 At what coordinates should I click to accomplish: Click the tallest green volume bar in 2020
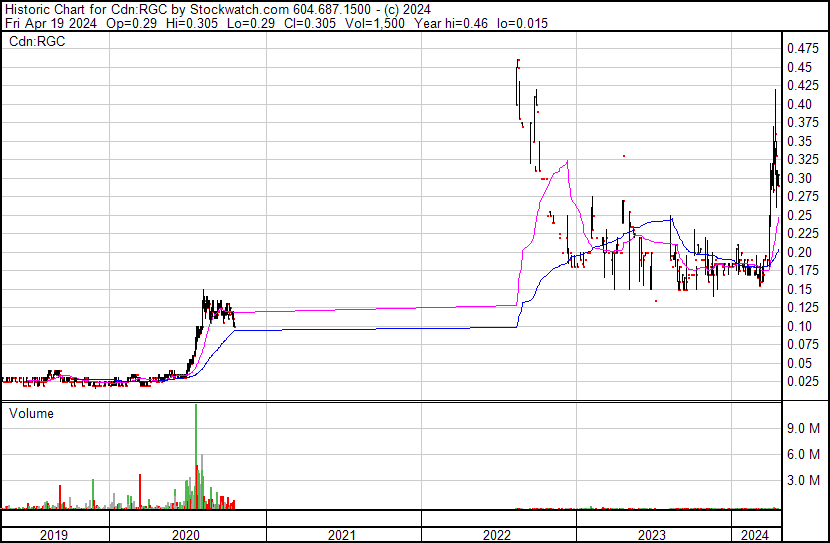click(x=196, y=456)
